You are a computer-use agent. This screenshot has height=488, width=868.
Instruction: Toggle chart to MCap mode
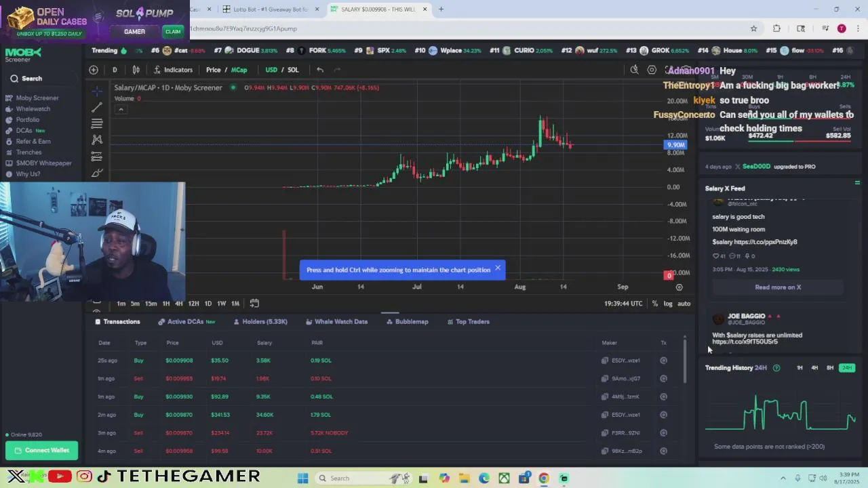[x=239, y=70]
